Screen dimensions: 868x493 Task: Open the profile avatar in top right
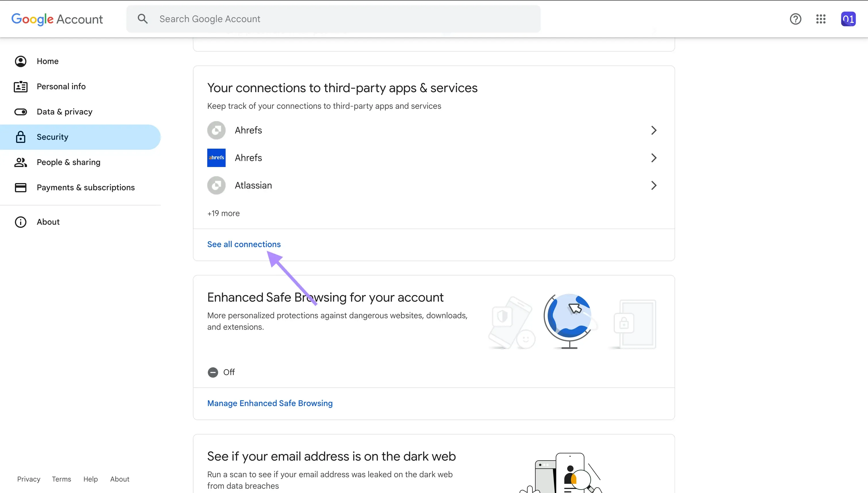pos(848,19)
